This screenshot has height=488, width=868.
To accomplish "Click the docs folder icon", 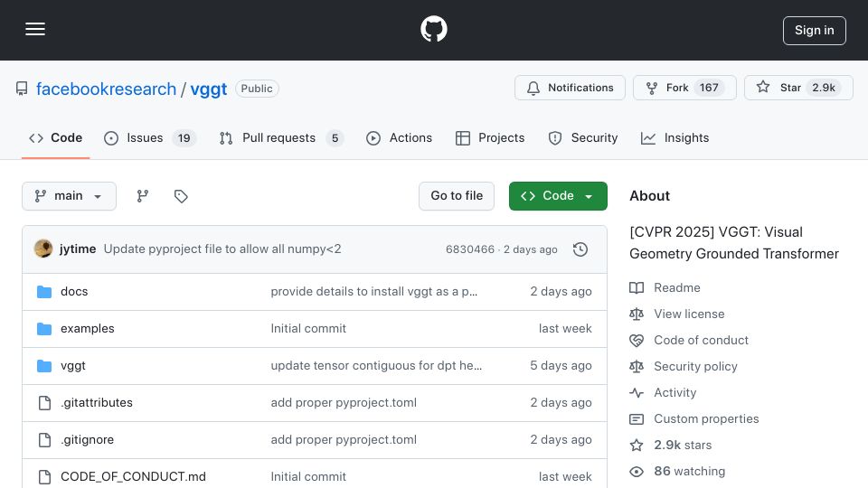I will [44, 292].
